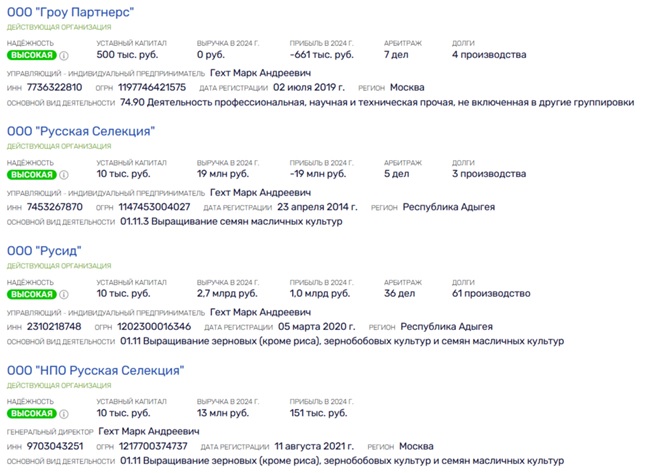Open the 7 дел arbitration count
This screenshot has width=646, height=473.
[396, 55]
